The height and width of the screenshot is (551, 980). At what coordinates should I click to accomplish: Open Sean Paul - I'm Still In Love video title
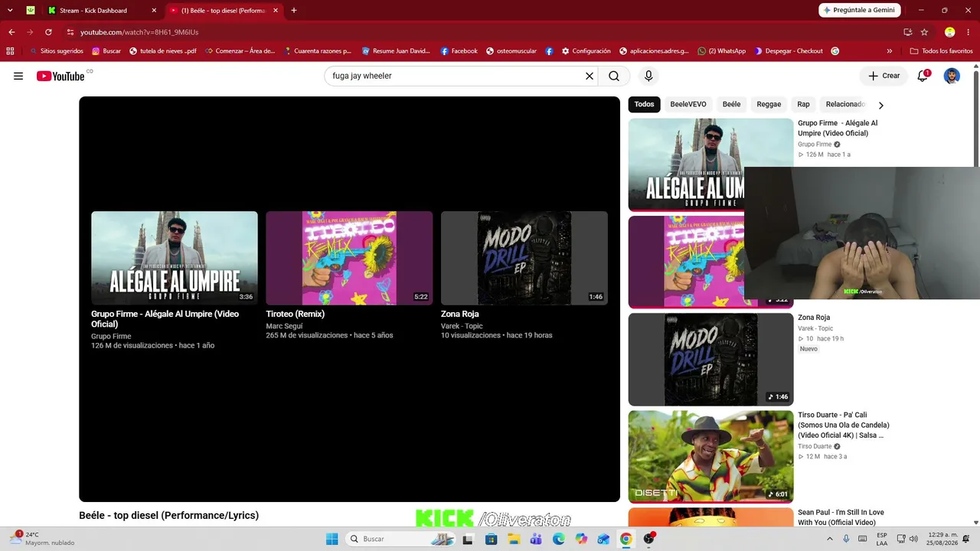(841, 517)
